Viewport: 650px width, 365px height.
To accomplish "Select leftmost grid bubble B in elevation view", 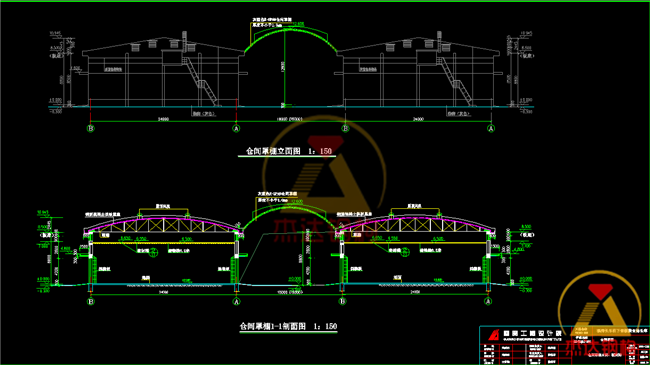I will (x=91, y=129).
